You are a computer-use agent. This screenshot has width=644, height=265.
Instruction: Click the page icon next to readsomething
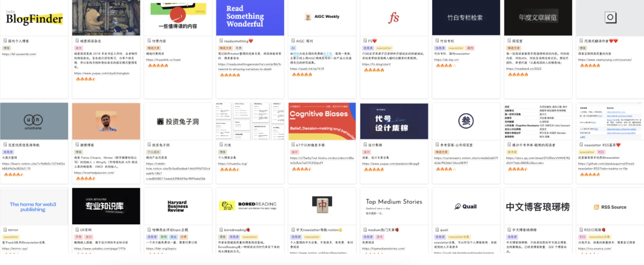(x=221, y=41)
